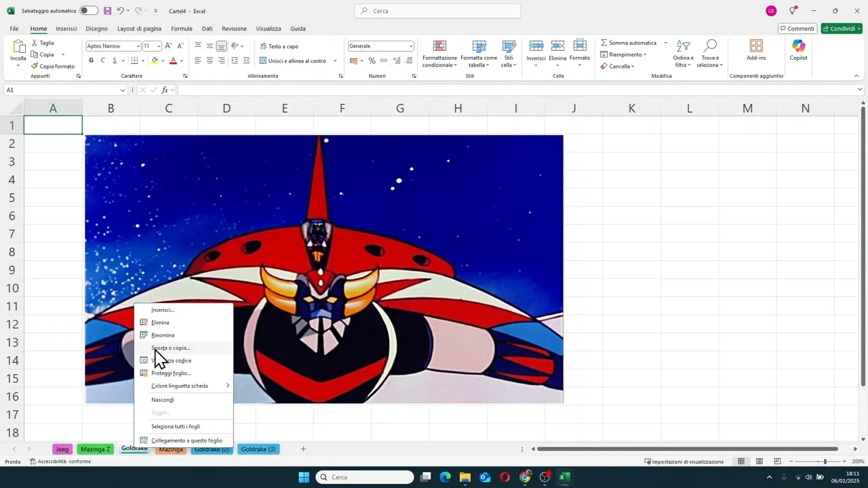This screenshot has width=868, height=488.
Task: Expand Somma automatica dropdown arrow
Action: click(x=665, y=43)
